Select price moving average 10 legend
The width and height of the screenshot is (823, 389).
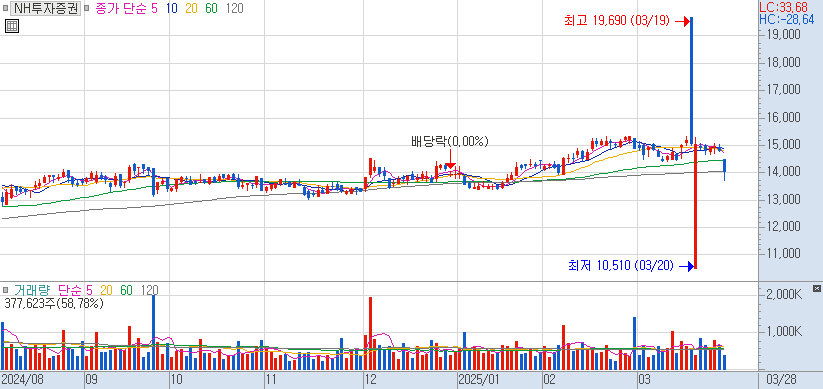[x=172, y=9]
